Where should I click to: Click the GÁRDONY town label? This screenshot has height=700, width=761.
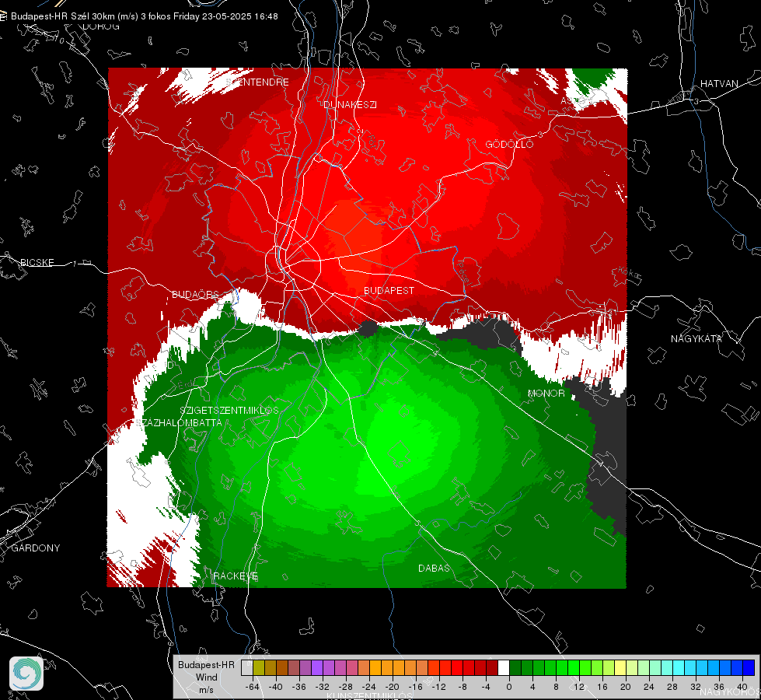(36, 548)
